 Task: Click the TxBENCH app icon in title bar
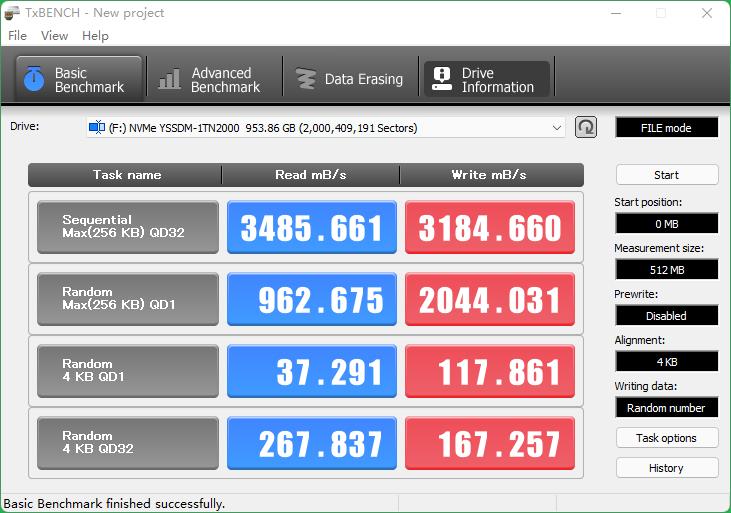[12, 13]
